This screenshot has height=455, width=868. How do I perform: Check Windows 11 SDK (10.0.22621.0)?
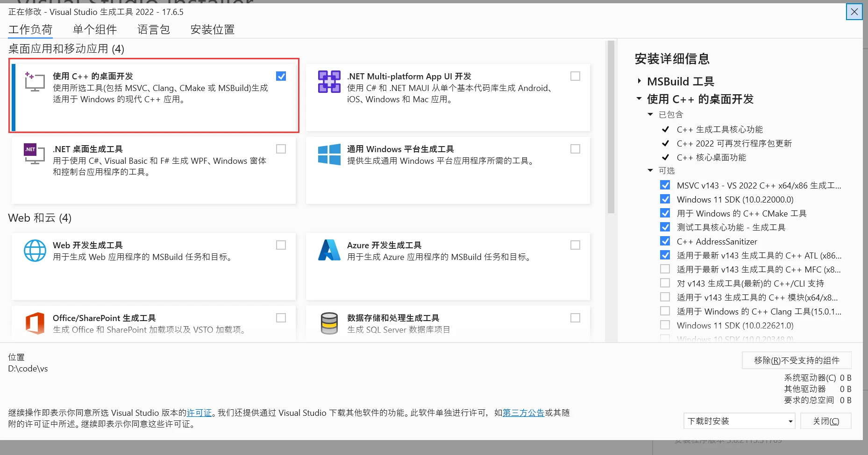coord(665,325)
